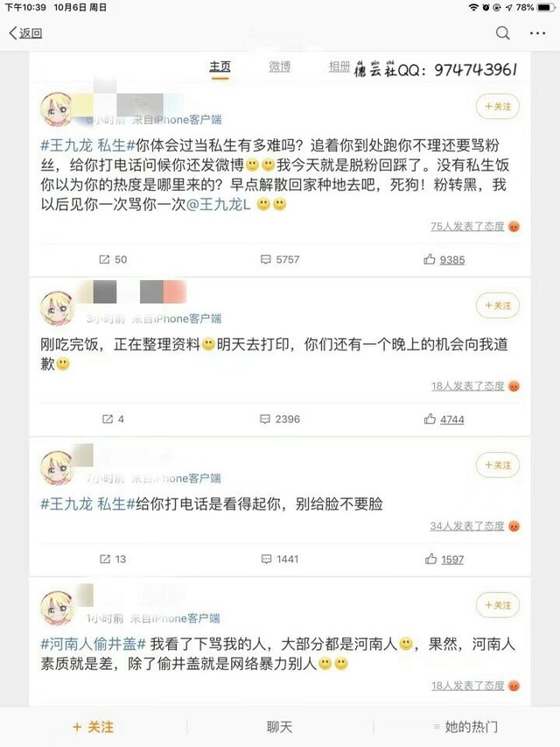Tap the bottom bar + 关注 button

pos(93,727)
